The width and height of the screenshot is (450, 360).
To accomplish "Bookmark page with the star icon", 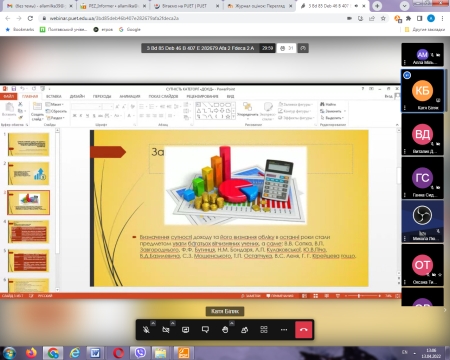I will (383, 18).
